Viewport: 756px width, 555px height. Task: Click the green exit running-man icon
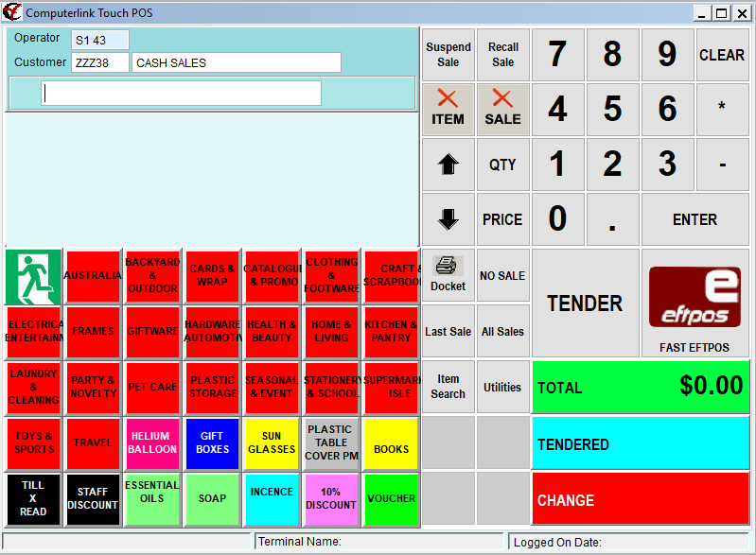pos(33,276)
